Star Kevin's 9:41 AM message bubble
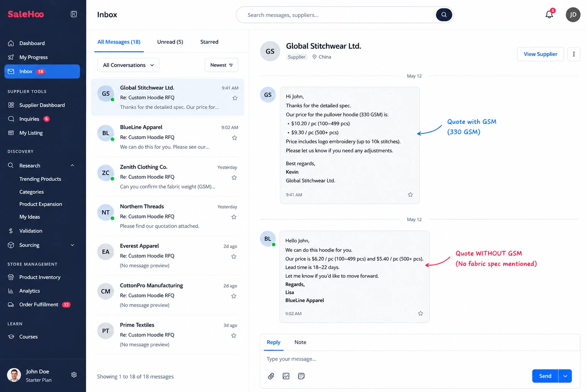Viewport: 587px width, 392px height. pyautogui.click(x=410, y=195)
